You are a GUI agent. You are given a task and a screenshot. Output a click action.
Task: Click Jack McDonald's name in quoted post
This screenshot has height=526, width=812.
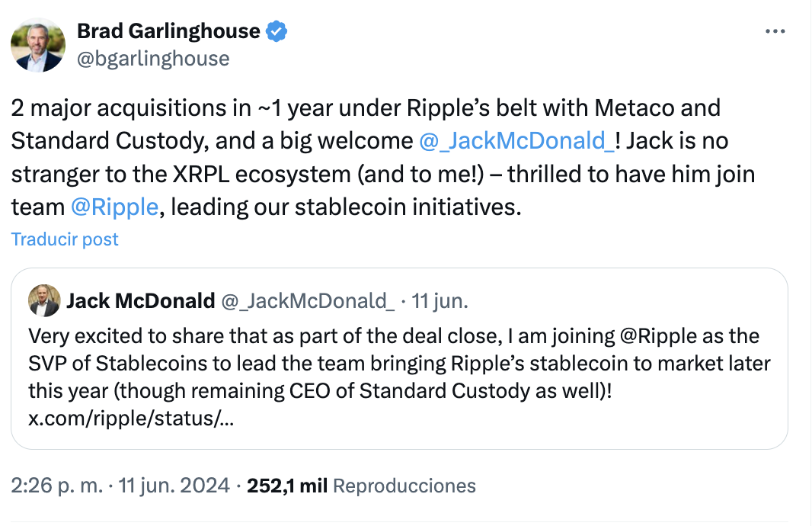click(140, 301)
